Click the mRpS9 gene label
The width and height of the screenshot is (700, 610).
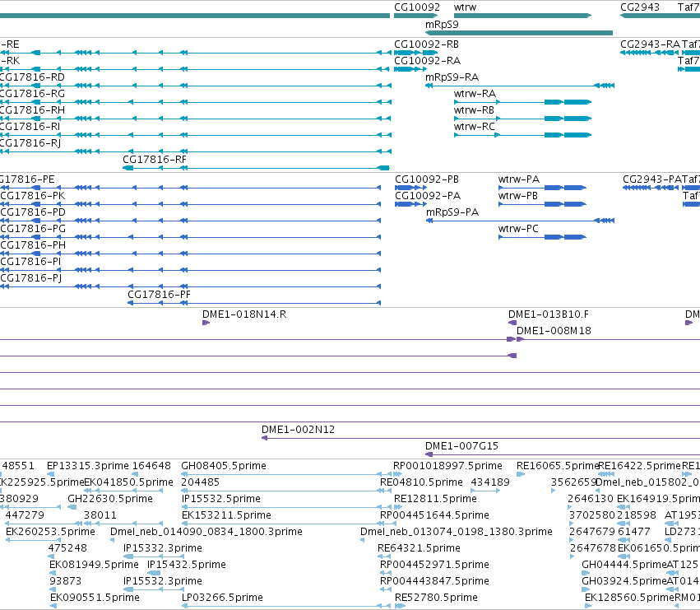tap(442, 25)
